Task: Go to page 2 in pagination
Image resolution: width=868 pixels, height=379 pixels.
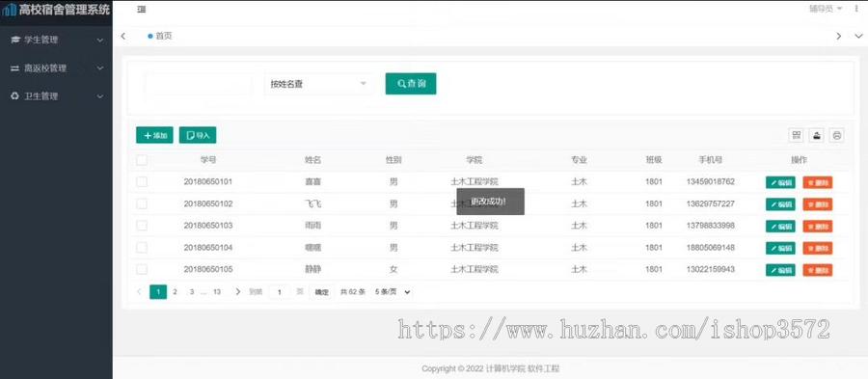Action: 175,291
